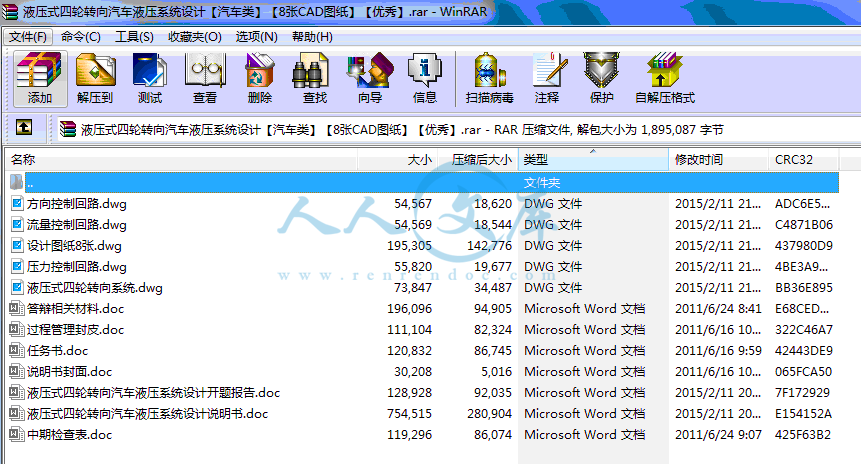Sort by the 压缩后大小 column header
861x464 pixels.
tap(478, 160)
